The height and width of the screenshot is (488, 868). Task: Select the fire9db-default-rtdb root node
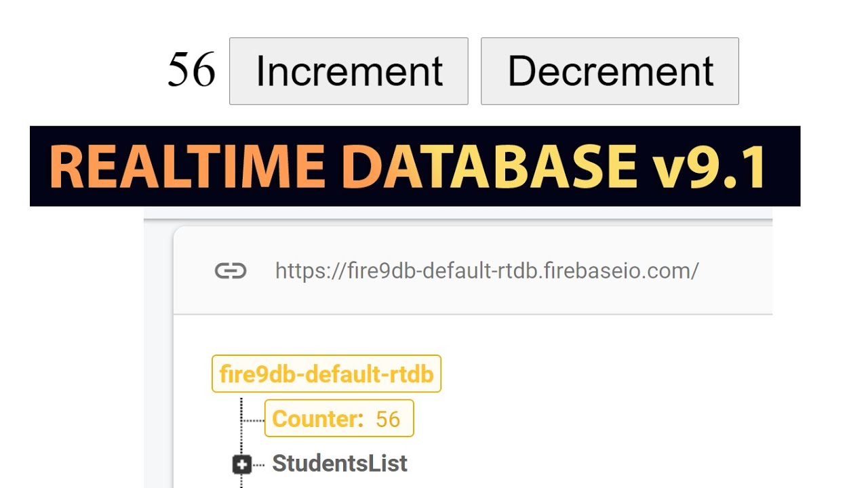326,373
